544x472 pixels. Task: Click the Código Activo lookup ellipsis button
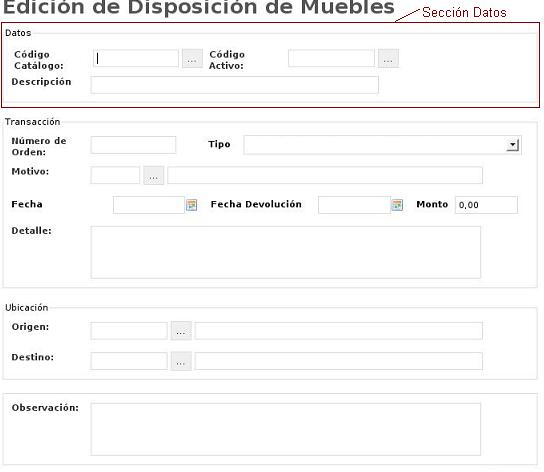tap(388, 59)
